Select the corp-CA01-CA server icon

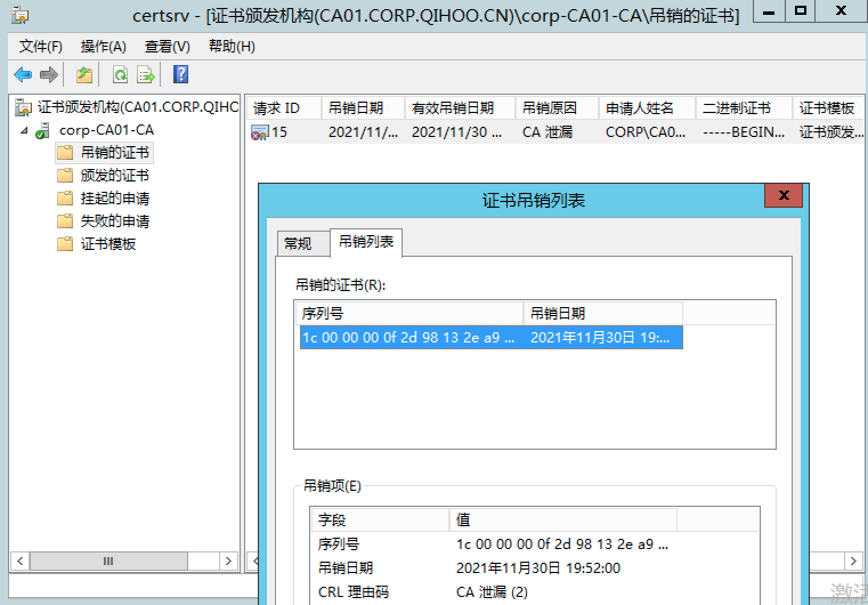[42, 131]
